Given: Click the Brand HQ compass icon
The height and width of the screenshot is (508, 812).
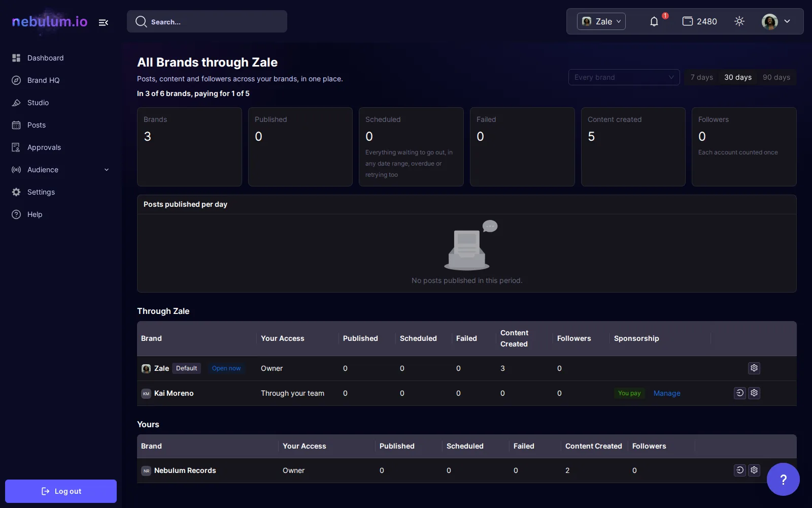Looking at the screenshot, I should [16, 80].
